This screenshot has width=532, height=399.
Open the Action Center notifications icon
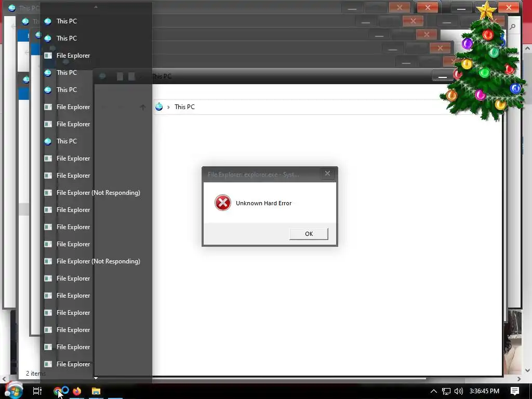pyautogui.click(x=515, y=391)
